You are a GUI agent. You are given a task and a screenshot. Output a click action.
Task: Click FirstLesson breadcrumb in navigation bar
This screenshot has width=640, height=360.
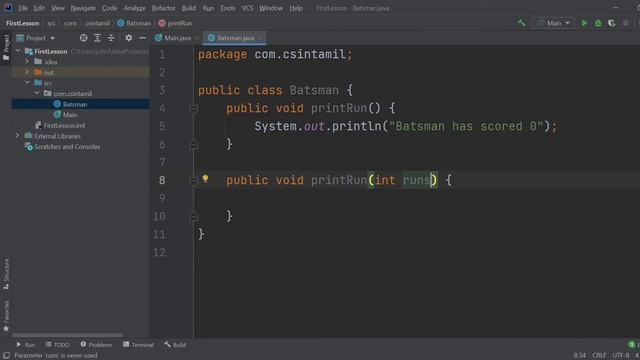(22, 23)
